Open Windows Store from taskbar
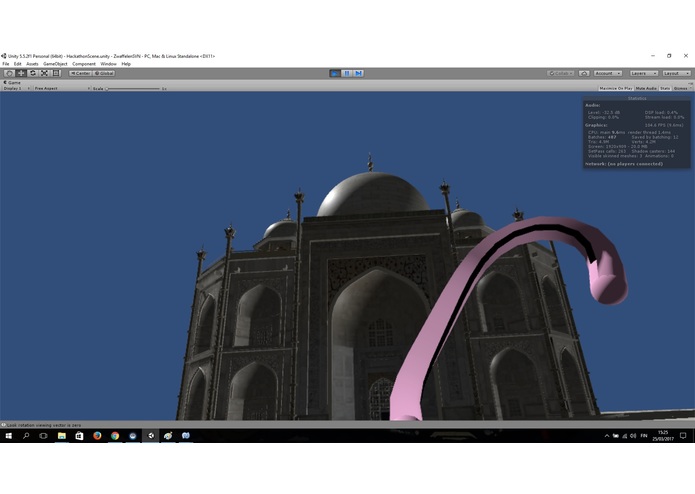695x494 pixels. coord(79,436)
